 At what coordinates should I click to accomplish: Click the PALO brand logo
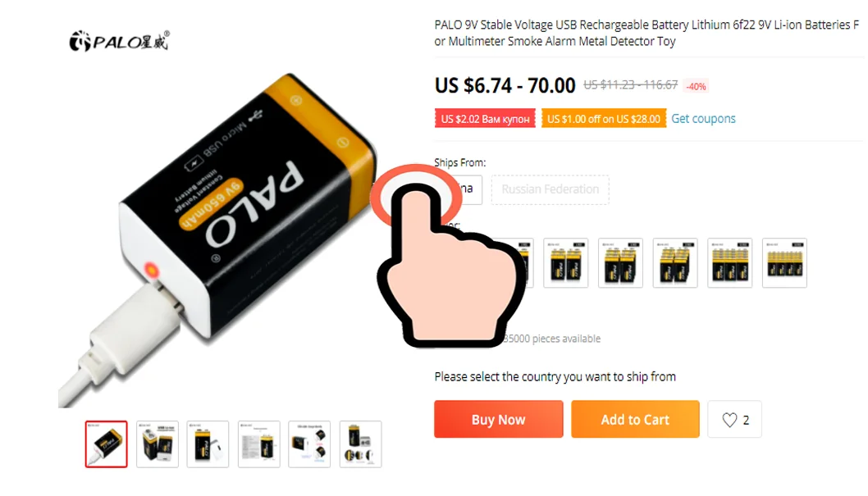[119, 41]
